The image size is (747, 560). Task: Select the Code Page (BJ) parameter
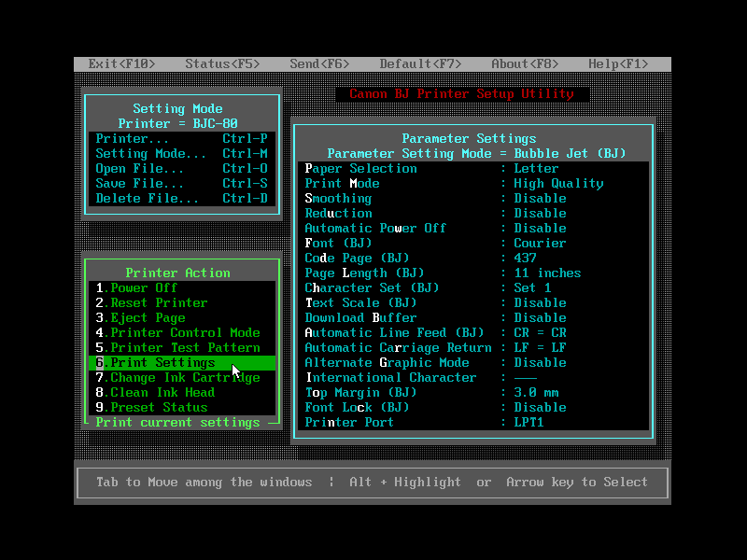pyautogui.click(x=473, y=259)
